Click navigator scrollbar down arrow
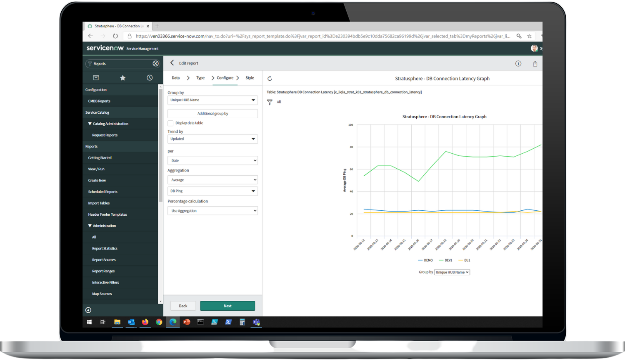 click(x=160, y=301)
